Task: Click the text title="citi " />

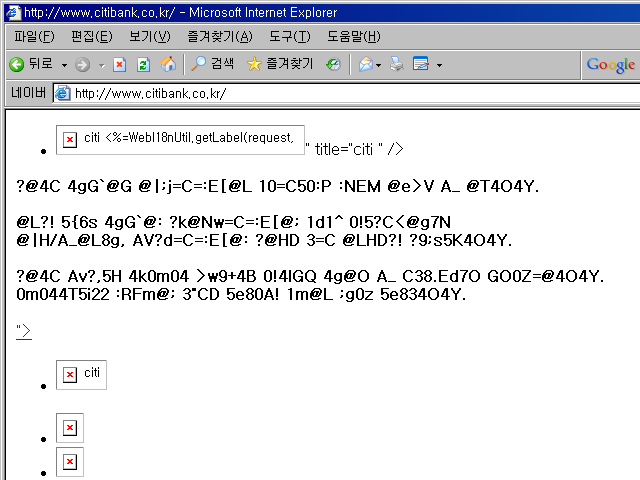Action: click(x=359, y=149)
